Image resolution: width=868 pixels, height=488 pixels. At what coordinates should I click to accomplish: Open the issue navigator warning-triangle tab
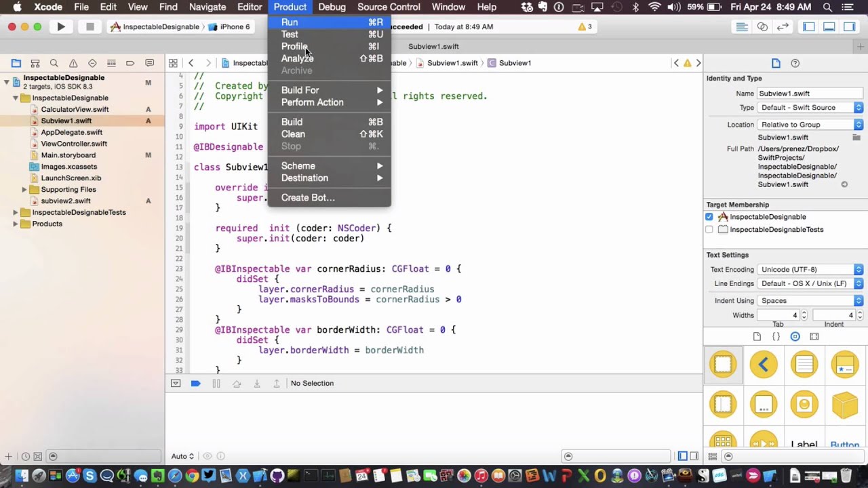73,63
